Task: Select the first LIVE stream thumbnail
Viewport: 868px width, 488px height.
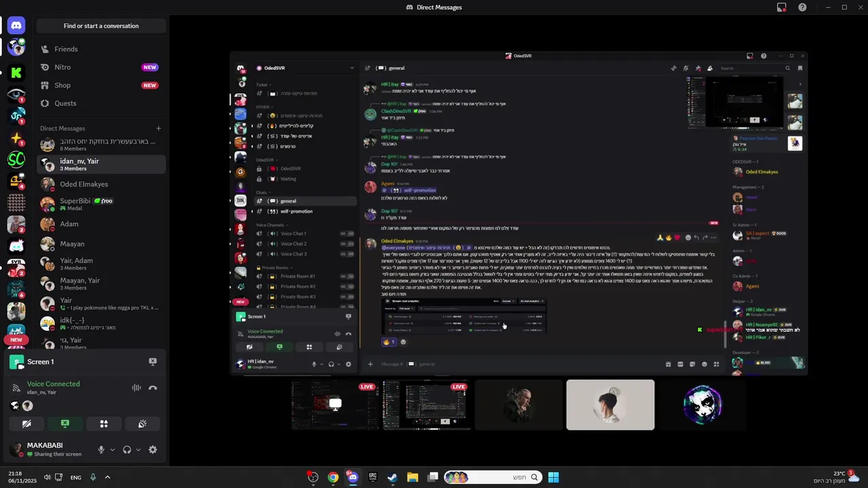Action: tap(335, 405)
